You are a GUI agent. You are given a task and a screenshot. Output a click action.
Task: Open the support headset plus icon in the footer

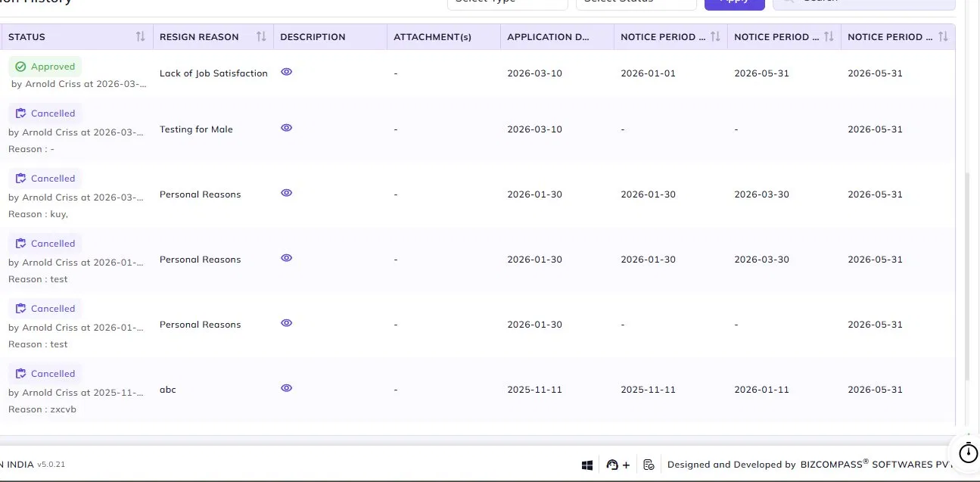tap(618, 465)
